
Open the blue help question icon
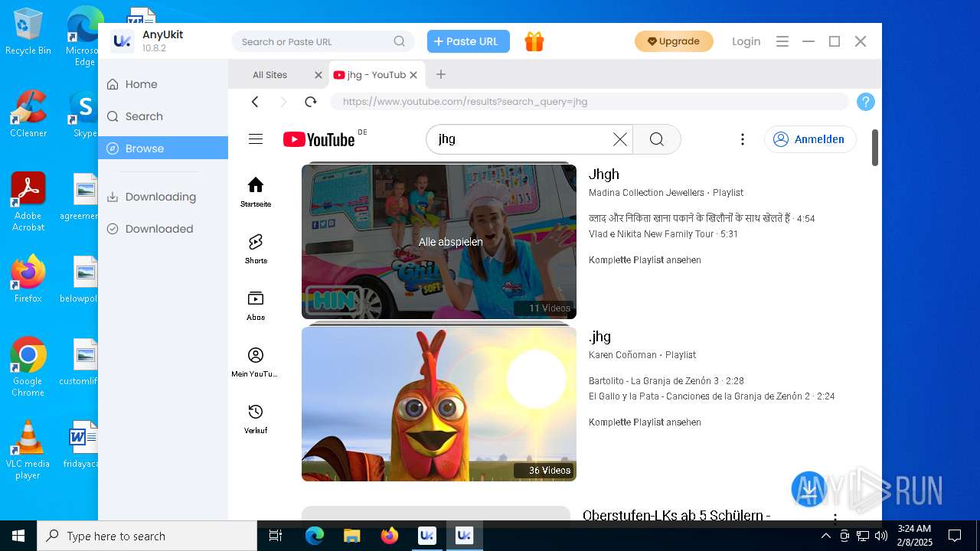pyautogui.click(x=865, y=102)
